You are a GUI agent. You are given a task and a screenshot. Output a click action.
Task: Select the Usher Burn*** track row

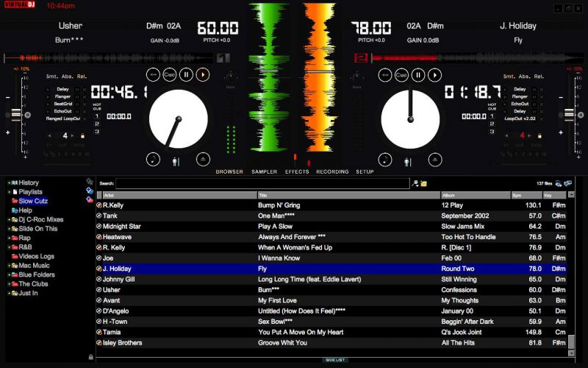[331, 290]
